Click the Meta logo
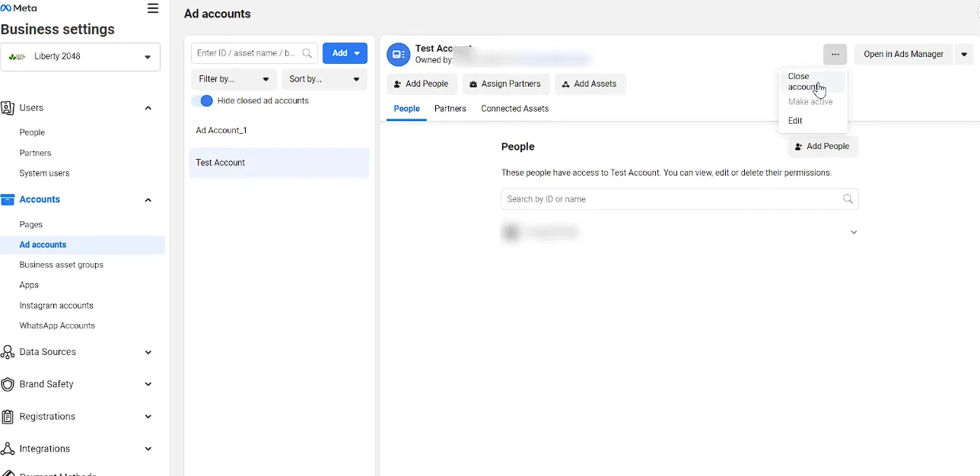 (19, 8)
